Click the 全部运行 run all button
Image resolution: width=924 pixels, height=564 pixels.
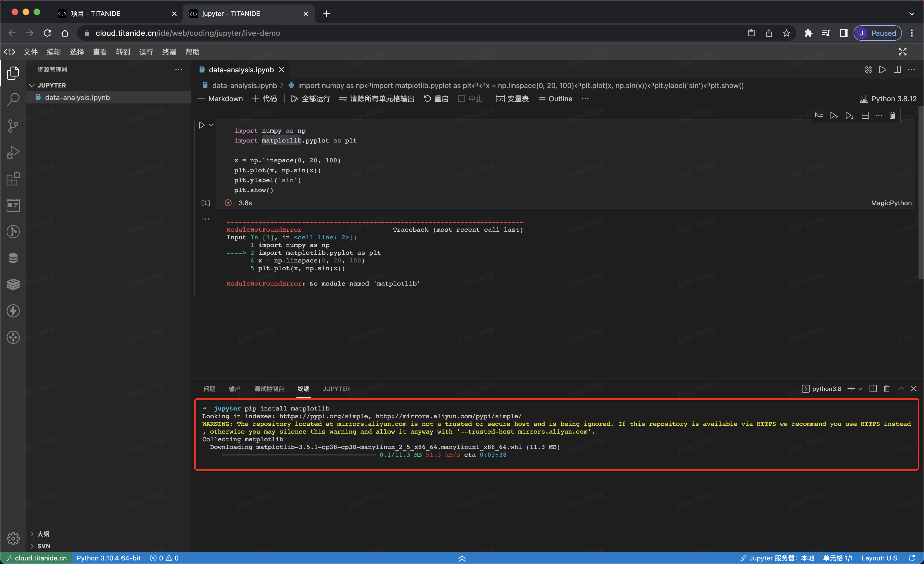[x=310, y=99]
